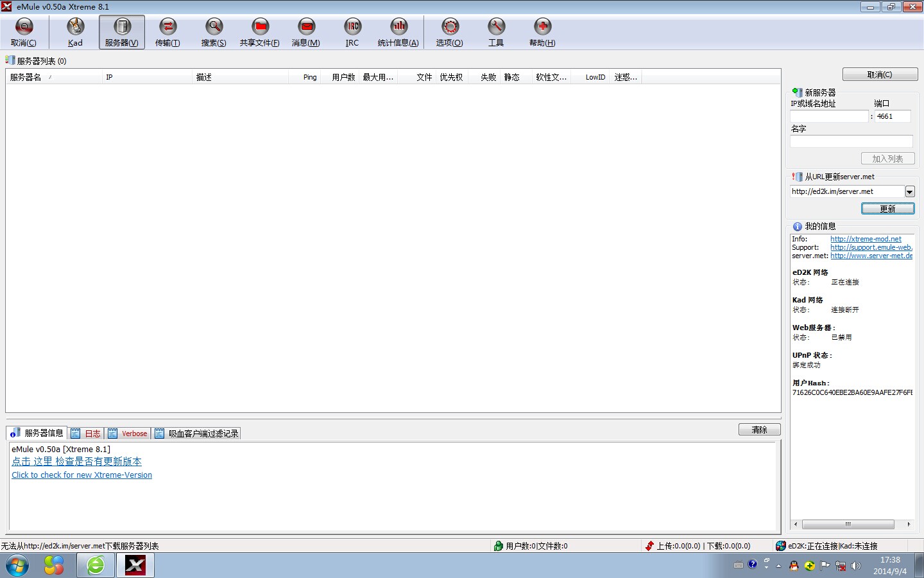Sort by the IP column header
Image resolution: width=924 pixels, height=578 pixels.
(148, 77)
